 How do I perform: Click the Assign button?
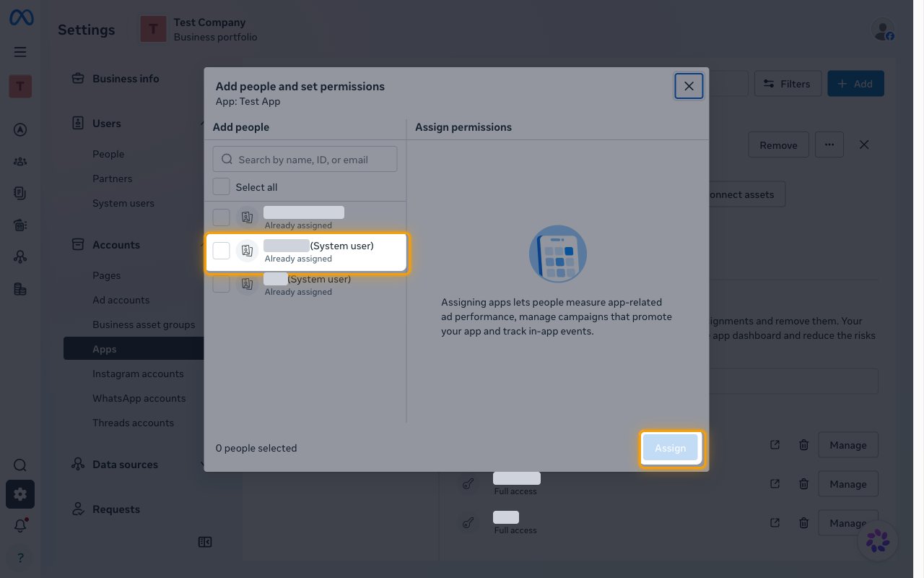coord(671,448)
